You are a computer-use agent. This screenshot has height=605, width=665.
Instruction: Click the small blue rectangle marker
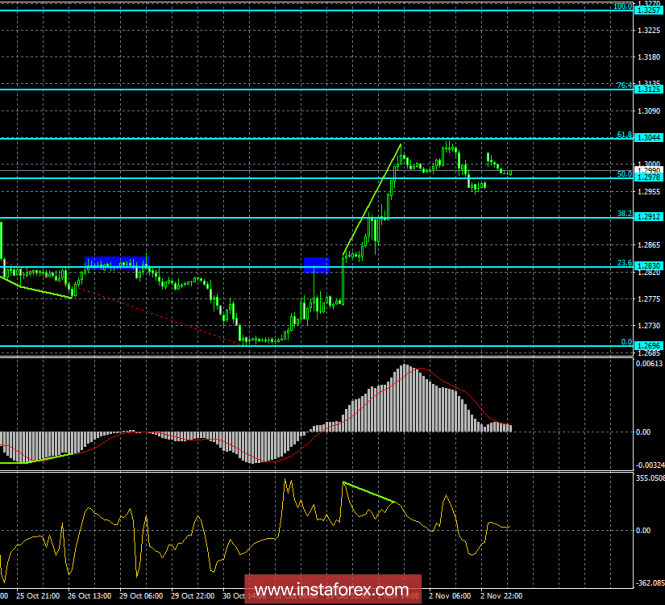point(316,264)
